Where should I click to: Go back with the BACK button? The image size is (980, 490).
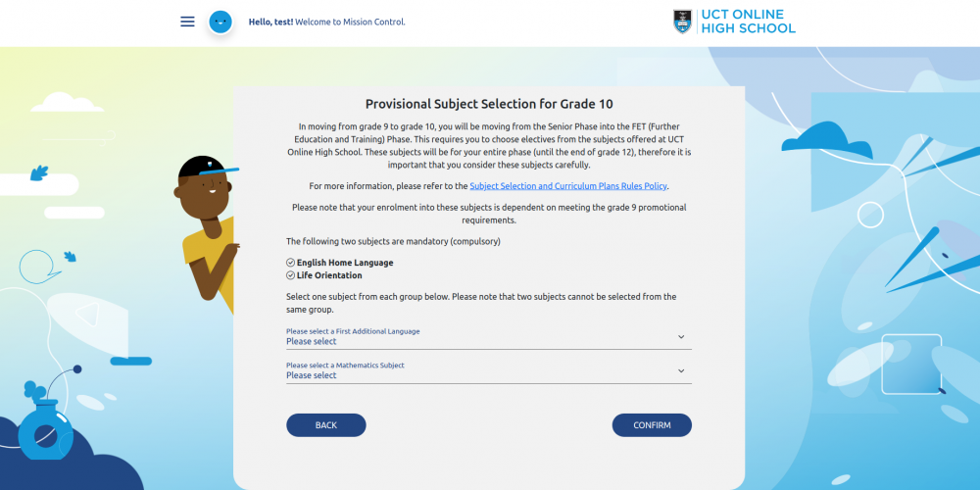pos(326,425)
